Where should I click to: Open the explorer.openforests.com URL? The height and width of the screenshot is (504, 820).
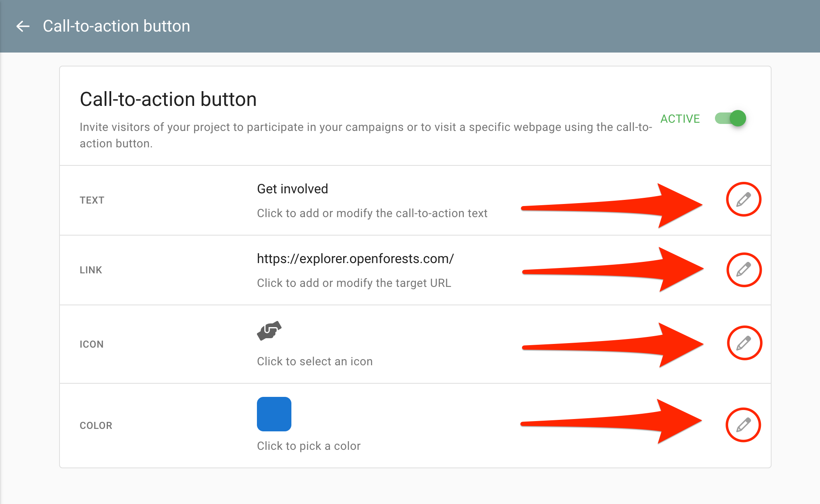coord(355,259)
